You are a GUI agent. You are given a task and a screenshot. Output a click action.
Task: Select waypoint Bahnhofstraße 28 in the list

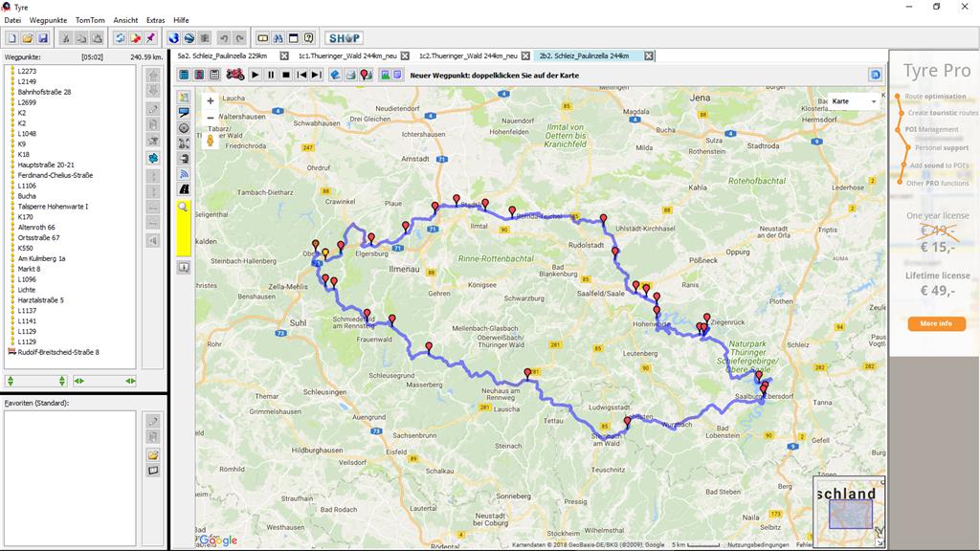click(x=44, y=92)
